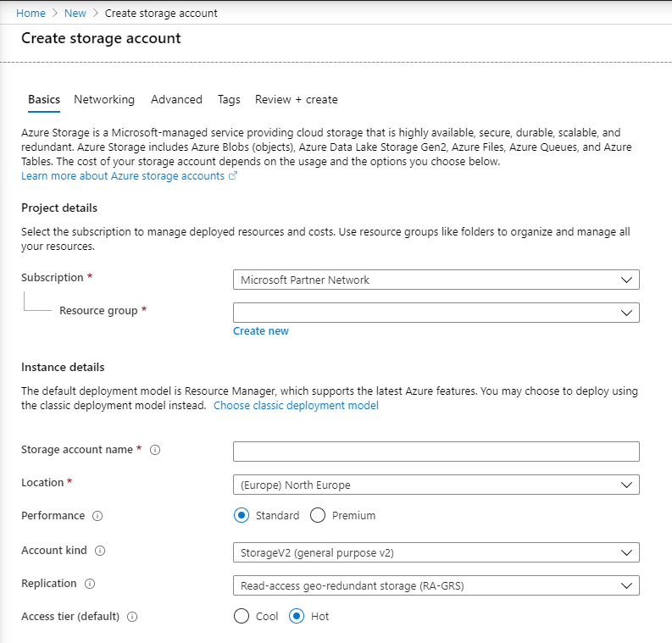
Task: Click info icon next to Storage account name
Action: tap(155, 450)
